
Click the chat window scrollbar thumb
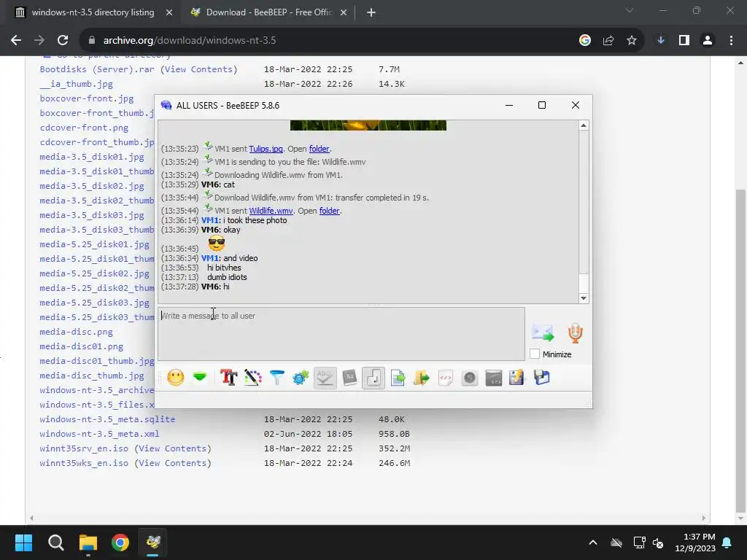pyautogui.click(x=584, y=284)
